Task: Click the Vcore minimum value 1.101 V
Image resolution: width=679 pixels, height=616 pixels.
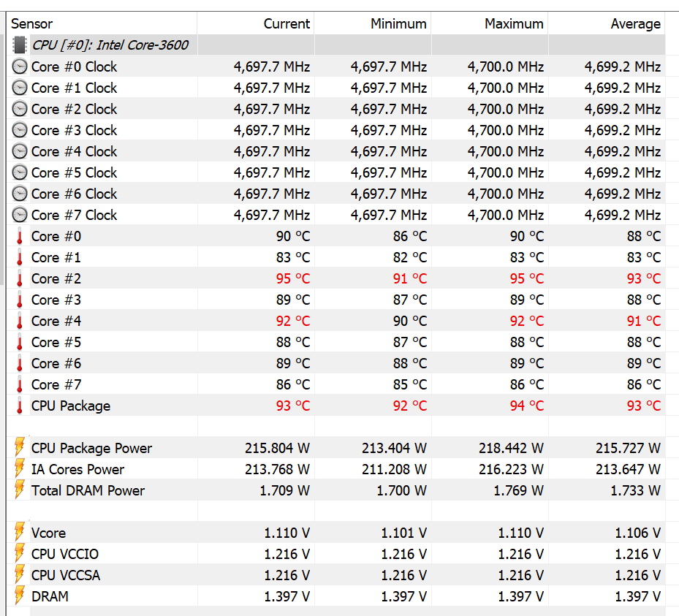Action: tap(404, 533)
